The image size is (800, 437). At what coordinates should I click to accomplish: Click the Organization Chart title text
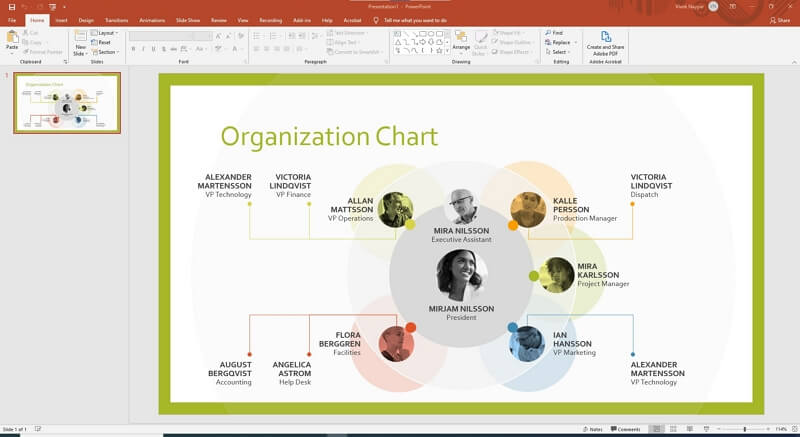pos(329,137)
